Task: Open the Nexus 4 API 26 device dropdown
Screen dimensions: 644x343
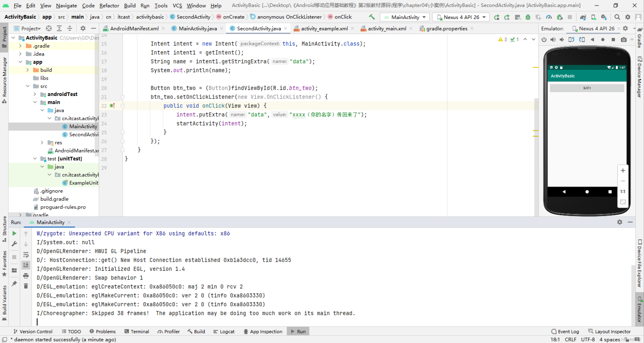Action: click(461, 17)
